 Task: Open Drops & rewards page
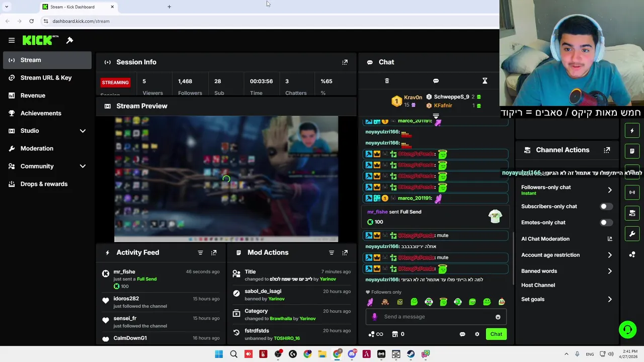pyautogui.click(x=47, y=184)
